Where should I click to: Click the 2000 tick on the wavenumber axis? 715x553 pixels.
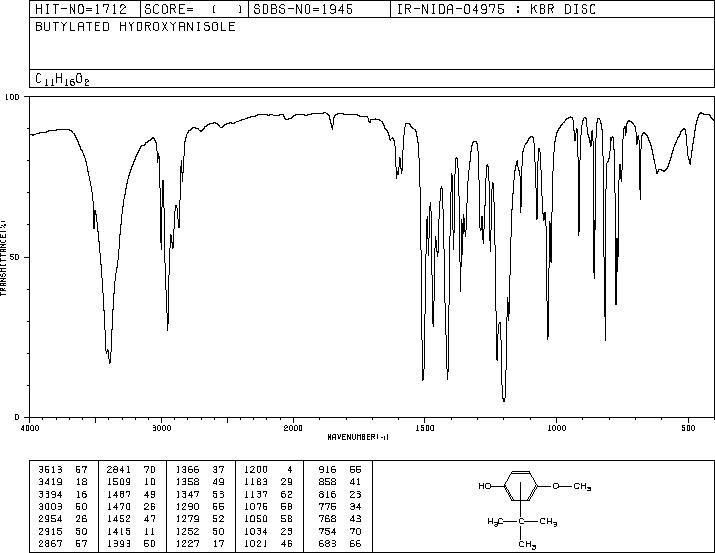pos(292,427)
